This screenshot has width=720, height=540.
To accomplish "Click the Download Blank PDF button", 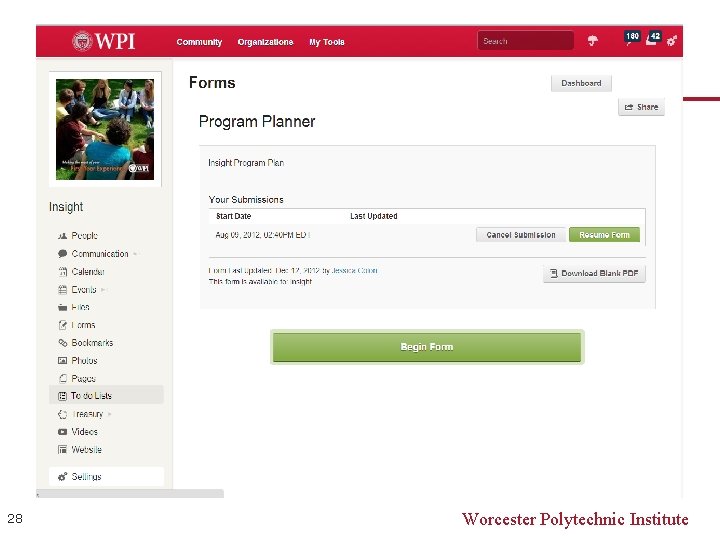I will point(595,274).
